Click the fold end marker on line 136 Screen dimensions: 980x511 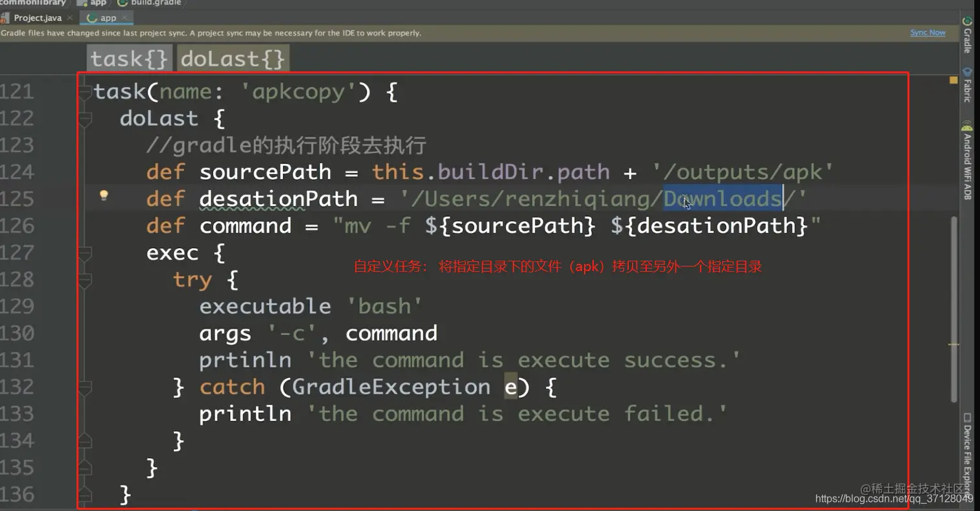pos(84,495)
